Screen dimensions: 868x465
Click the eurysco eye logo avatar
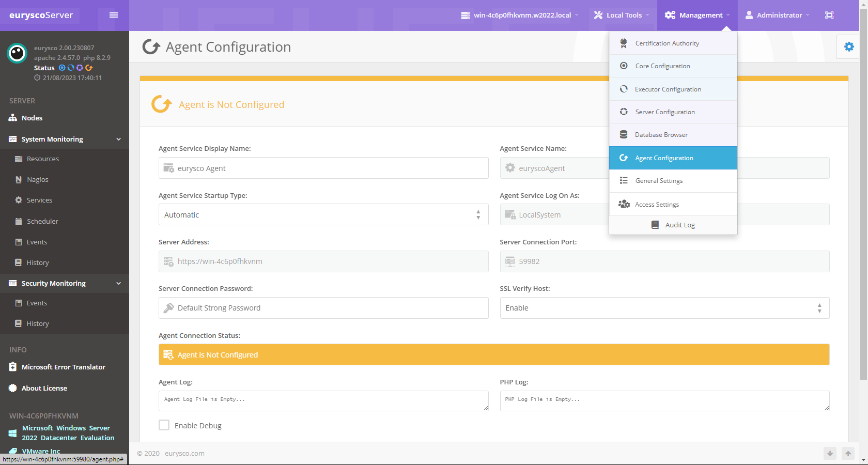(17, 53)
